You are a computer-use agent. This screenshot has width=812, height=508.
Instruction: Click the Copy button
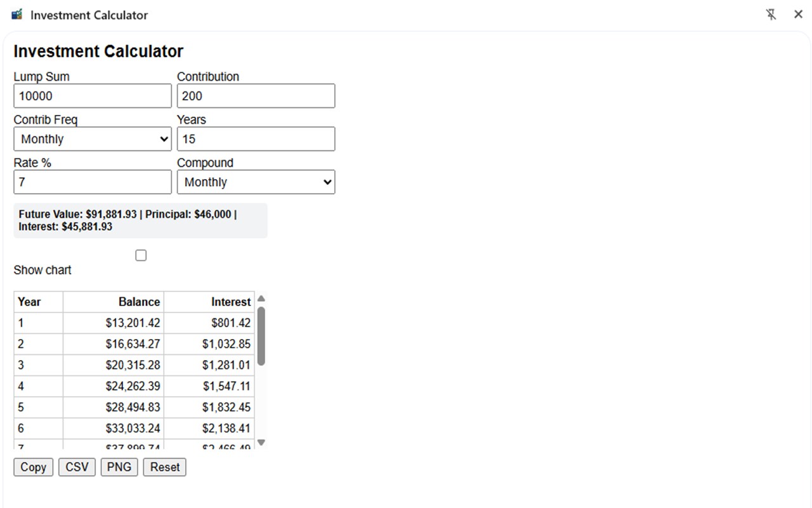33,467
